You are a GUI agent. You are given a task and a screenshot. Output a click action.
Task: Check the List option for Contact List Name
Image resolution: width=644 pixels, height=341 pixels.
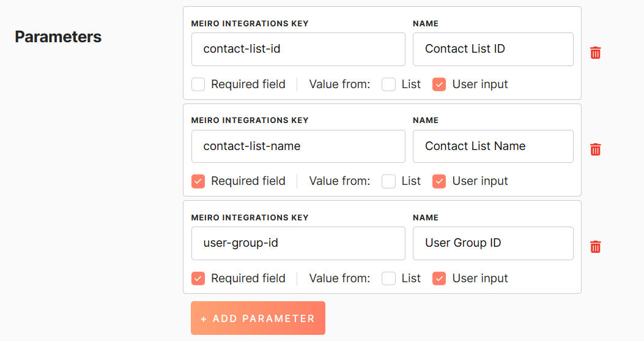coord(388,181)
